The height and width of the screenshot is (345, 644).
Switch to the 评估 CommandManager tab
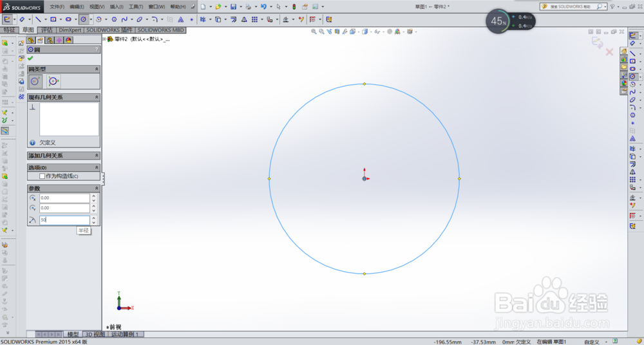47,30
